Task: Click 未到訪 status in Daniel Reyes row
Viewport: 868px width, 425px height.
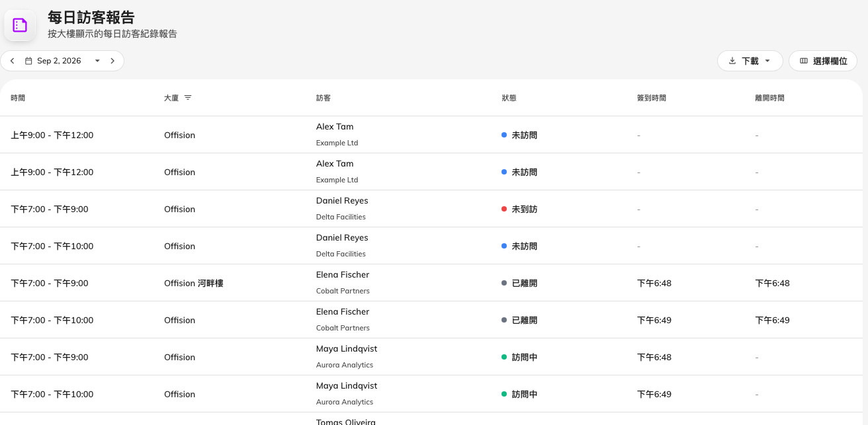Action: [x=525, y=209]
